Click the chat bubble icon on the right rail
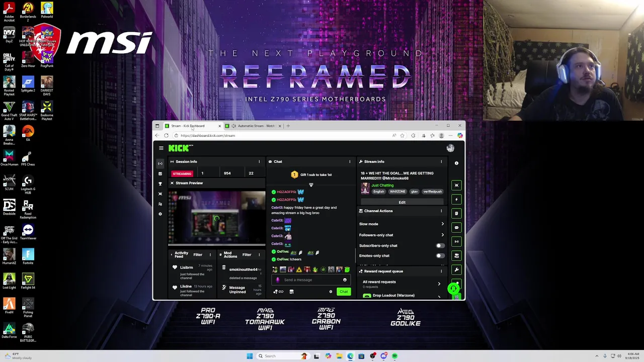Image resolution: width=644 pixels, height=362 pixels. tap(456, 227)
